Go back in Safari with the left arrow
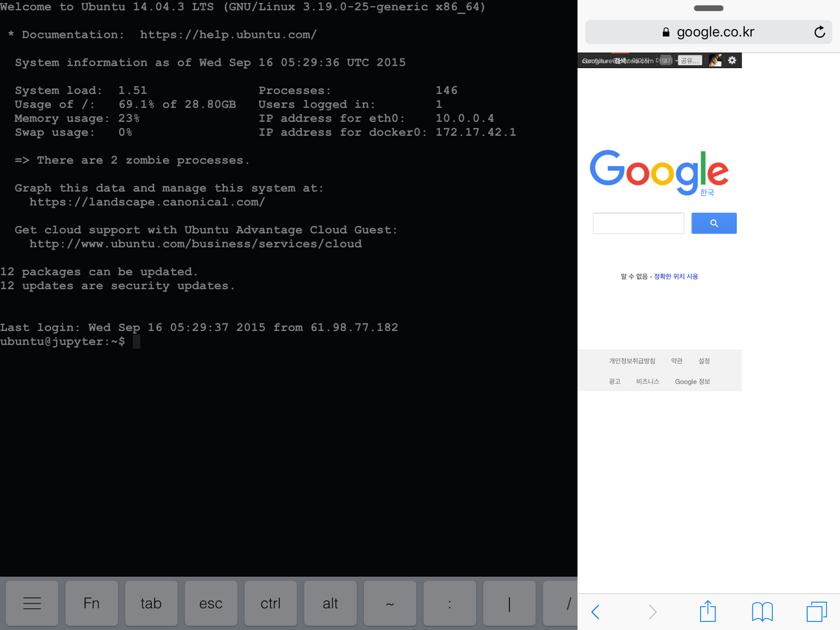Screen dimensions: 840x630 [x=596, y=612]
